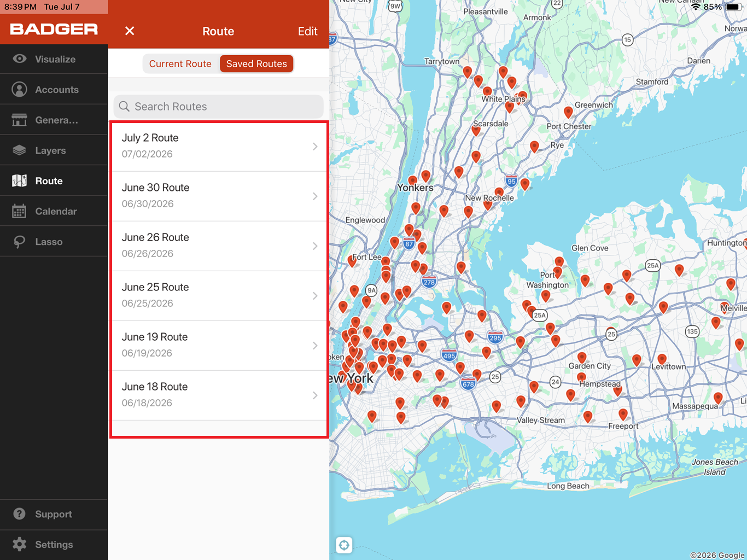Expand June 30 Route via its chevron

[315, 196]
